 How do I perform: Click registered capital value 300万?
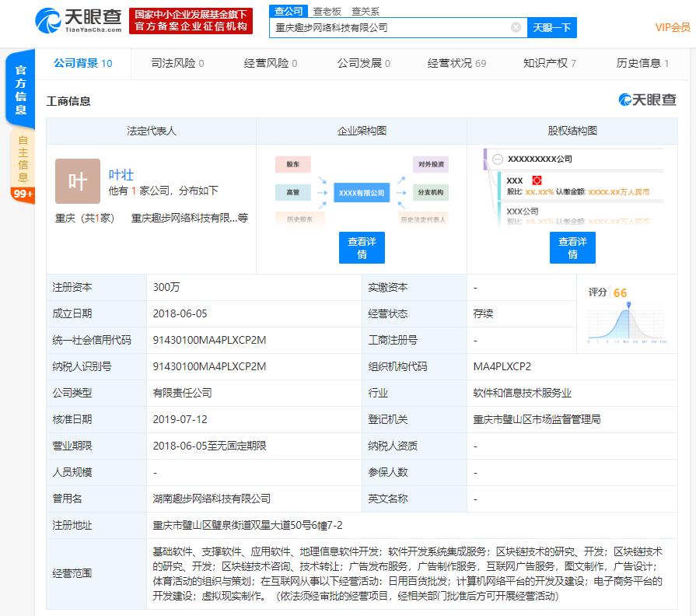point(166,287)
